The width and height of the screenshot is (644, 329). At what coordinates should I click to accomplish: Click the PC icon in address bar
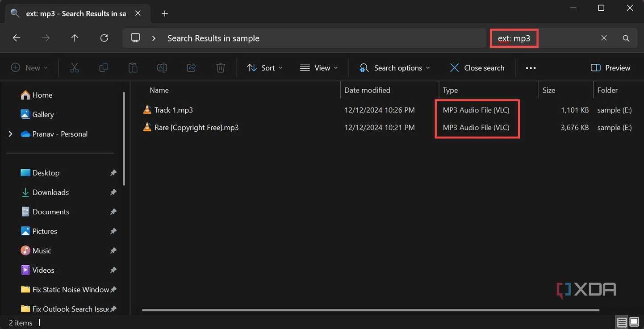135,38
